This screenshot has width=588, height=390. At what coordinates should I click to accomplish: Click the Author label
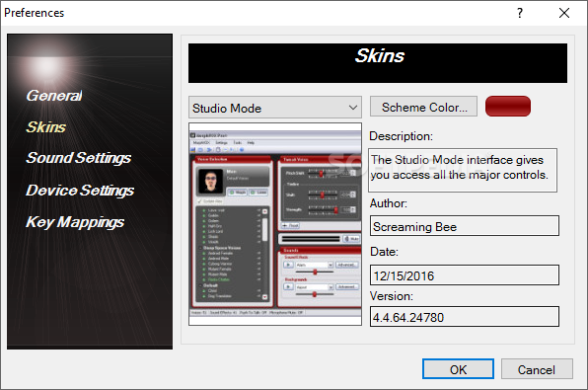click(389, 203)
